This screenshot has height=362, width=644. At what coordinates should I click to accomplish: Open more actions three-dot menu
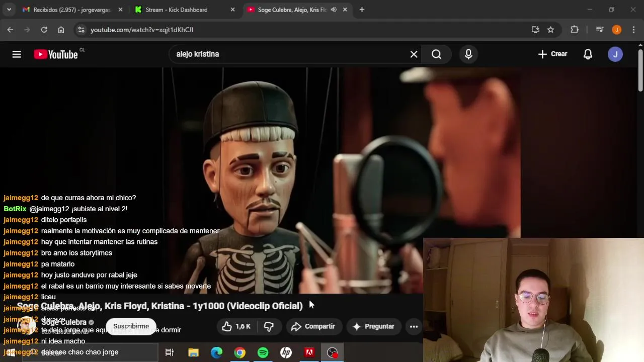point(414,326)
